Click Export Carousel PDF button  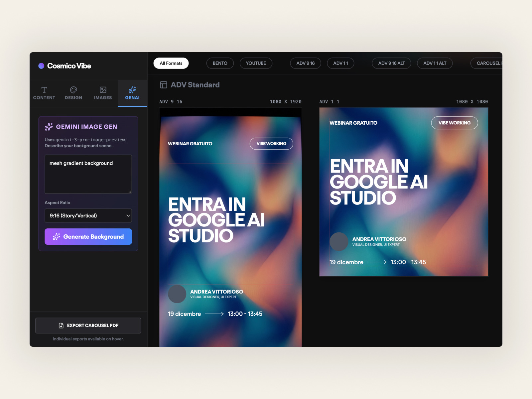pyautogui.click(x=88, y=326)
